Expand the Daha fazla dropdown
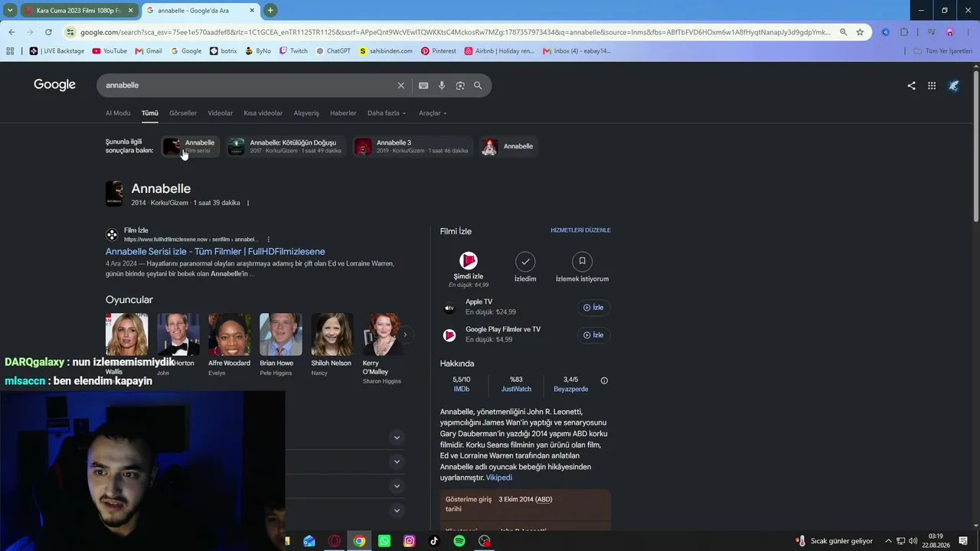The image size is (980, 551). [387, 113]
